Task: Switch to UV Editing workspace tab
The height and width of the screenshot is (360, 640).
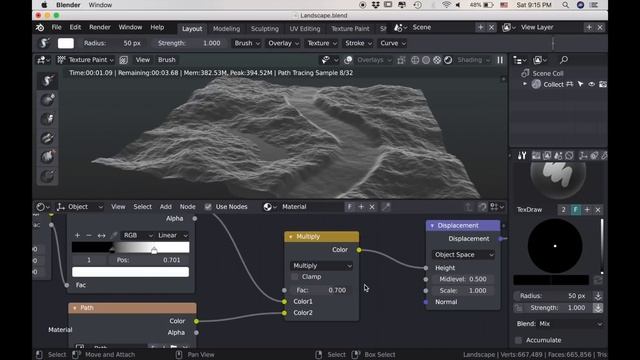Action: pos(305,29)
